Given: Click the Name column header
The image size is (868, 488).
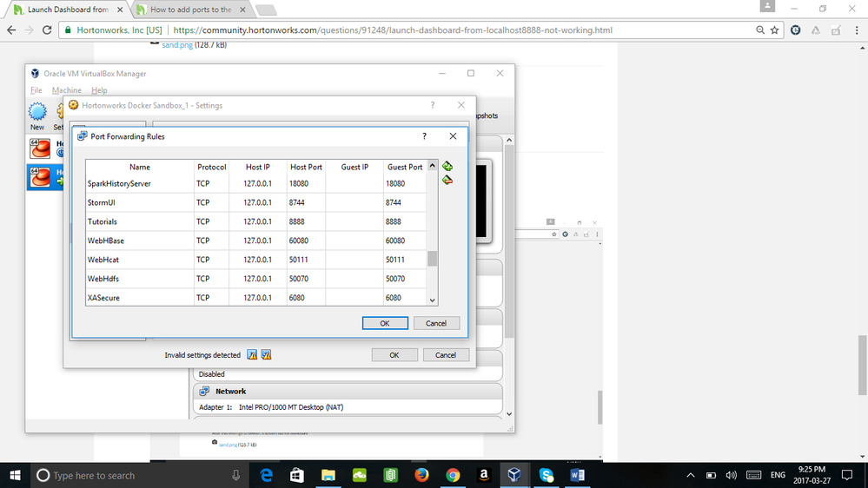Looking at the screenshot, I should pos(140,167).
